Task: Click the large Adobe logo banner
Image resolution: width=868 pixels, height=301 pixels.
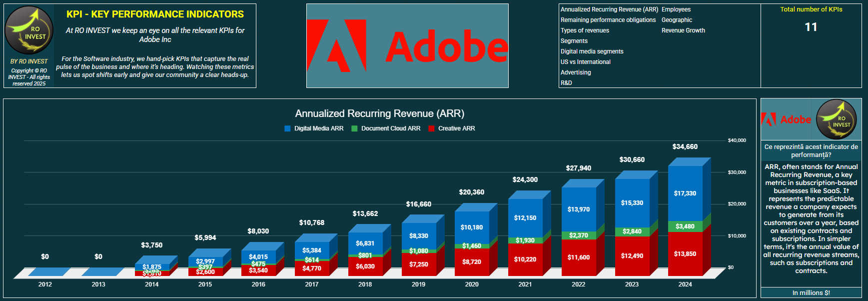Action: point(407,46)
